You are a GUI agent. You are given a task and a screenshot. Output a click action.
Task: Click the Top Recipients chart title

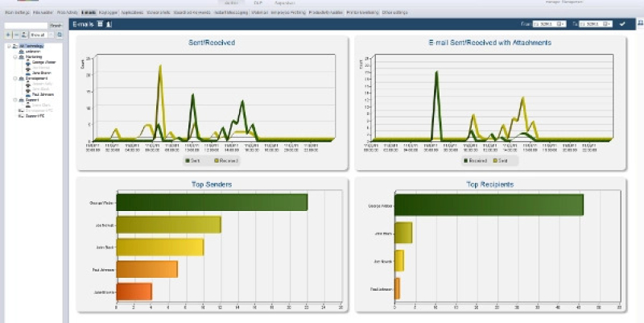coord(490,184)
